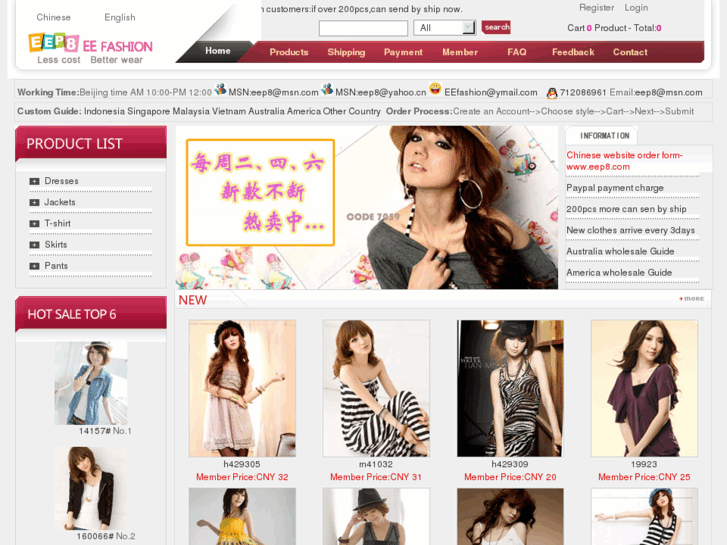Open the America custom guide

tap(303, 111)
